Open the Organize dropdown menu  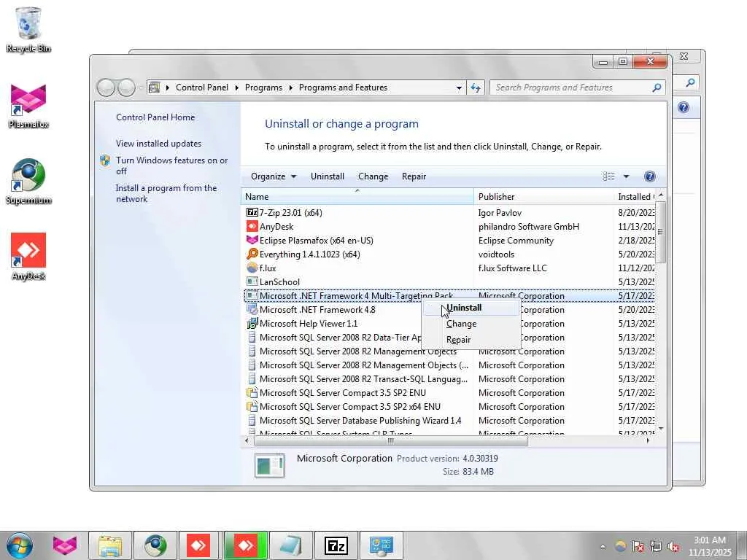coord(274,176)
